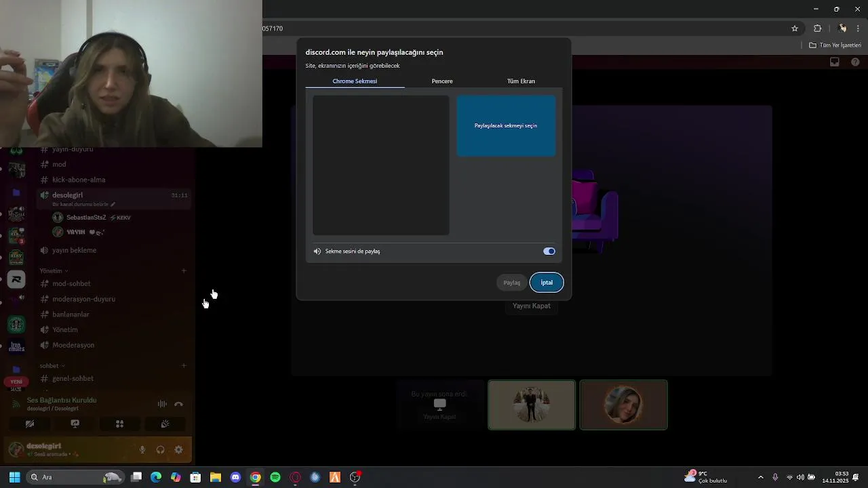Toggle noise suppression waveform icon
The height and width of the screenshot is (488, 868).
click(162, 404)
